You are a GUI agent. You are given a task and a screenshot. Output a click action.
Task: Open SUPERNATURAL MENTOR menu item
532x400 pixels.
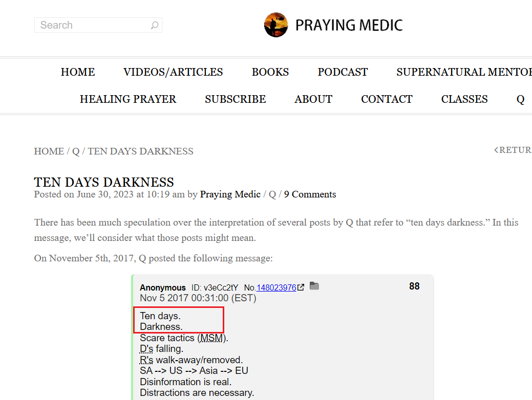pyautogui.click(x=464, y=72)
